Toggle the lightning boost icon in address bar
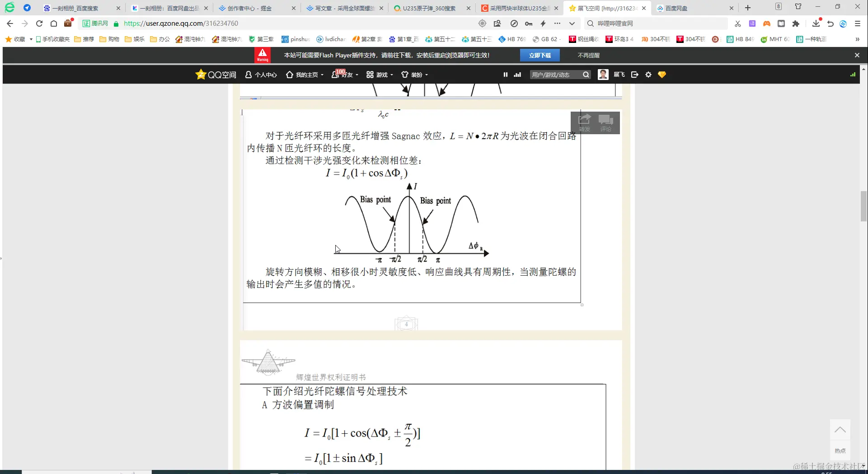 tap(543, 23)
